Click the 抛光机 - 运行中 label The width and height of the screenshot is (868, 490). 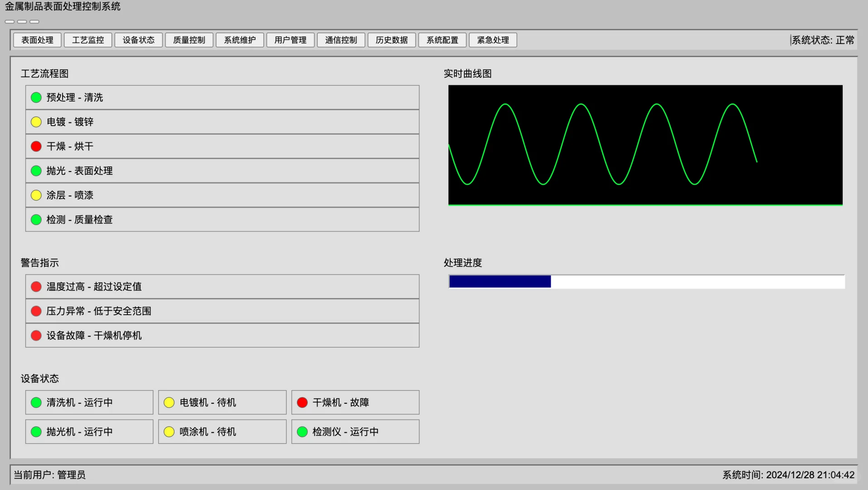(79, 431)
